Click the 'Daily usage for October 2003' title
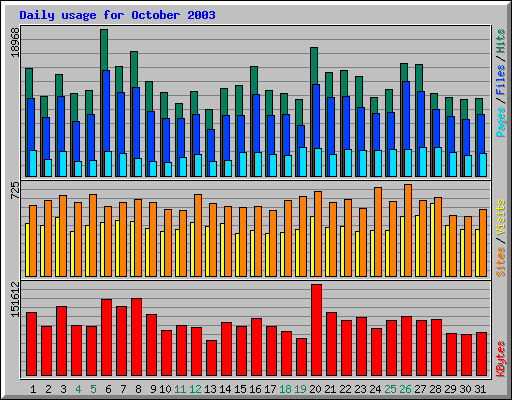The image size is (512, 400). (x=117, y=15)
